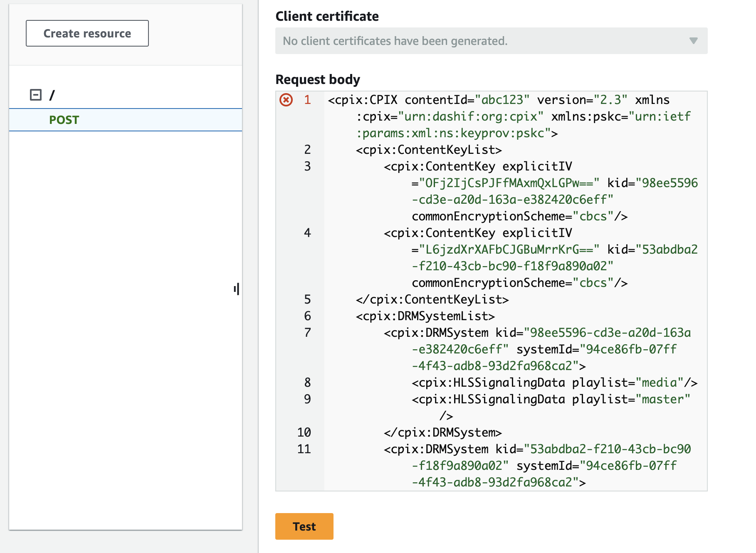Screen dimensions: 756x553
Task: Click the cpix:DRMSystemList tag on line 6
Action: pyautogui.click(x=424, y=316)
